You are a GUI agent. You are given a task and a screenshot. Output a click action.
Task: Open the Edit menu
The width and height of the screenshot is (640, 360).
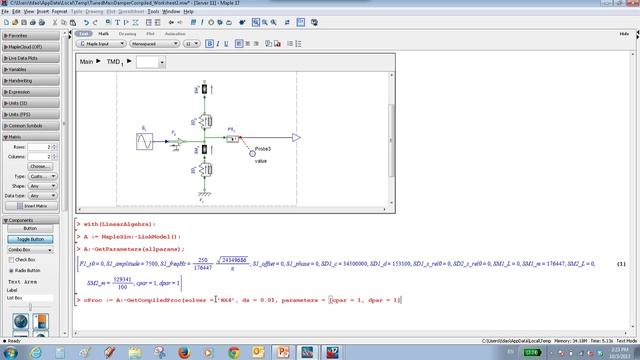(x=16, y=12)
